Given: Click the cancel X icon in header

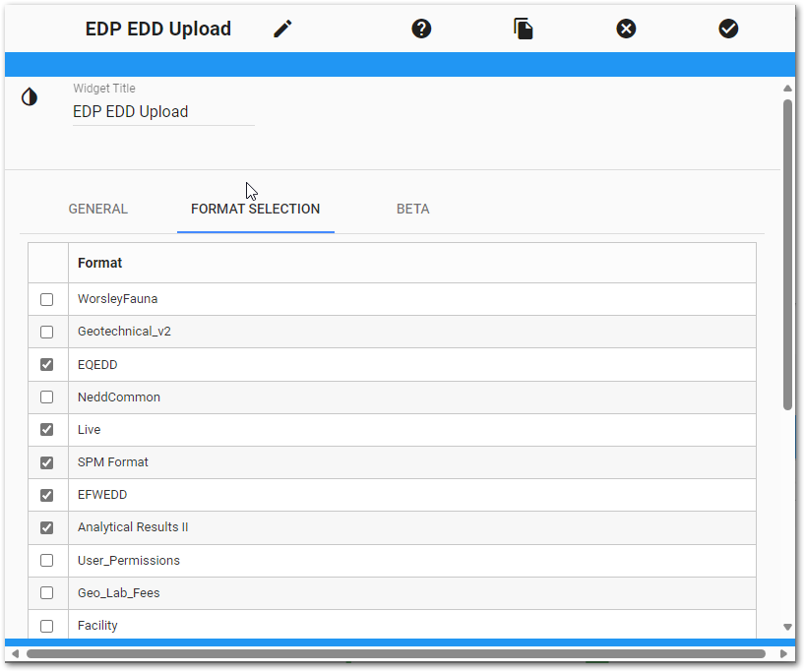Looking at the screenshot, I should 626,29.
